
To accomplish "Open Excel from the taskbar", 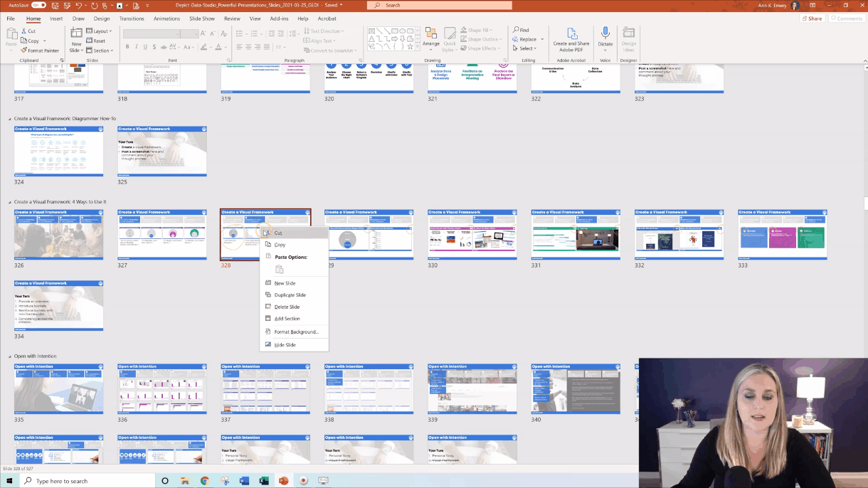I will (264, 481).
